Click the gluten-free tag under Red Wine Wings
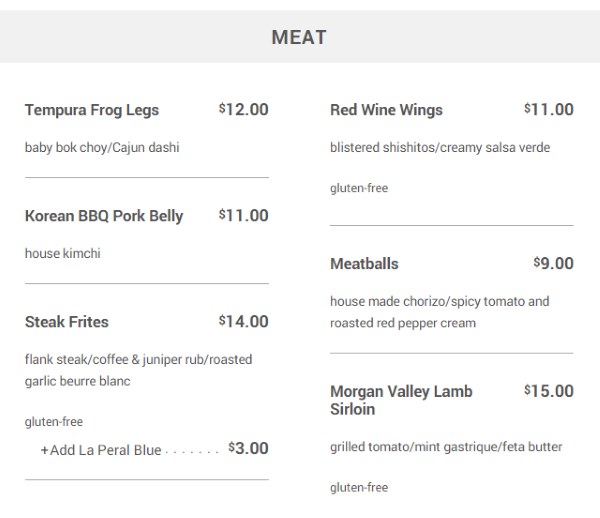The image size is (600, 518). [359, 188]
